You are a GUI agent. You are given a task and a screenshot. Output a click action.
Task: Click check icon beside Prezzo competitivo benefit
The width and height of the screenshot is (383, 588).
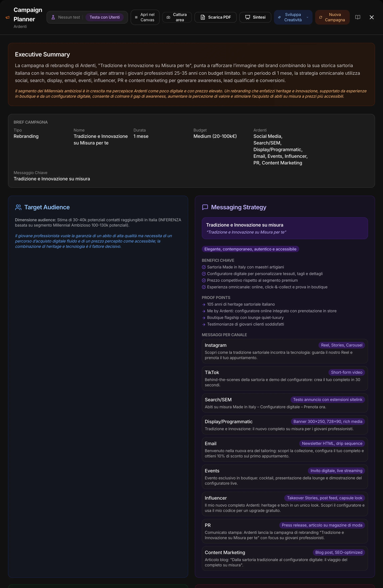(x=204, y=280)
